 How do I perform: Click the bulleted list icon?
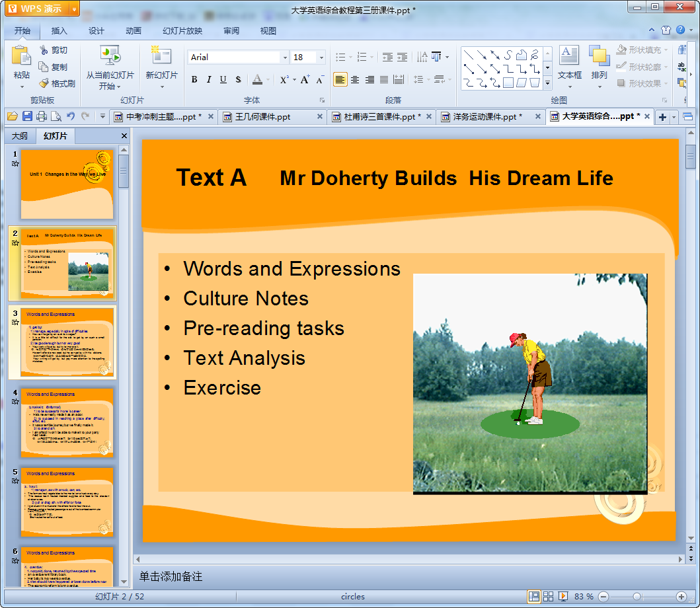pos(340,57)
